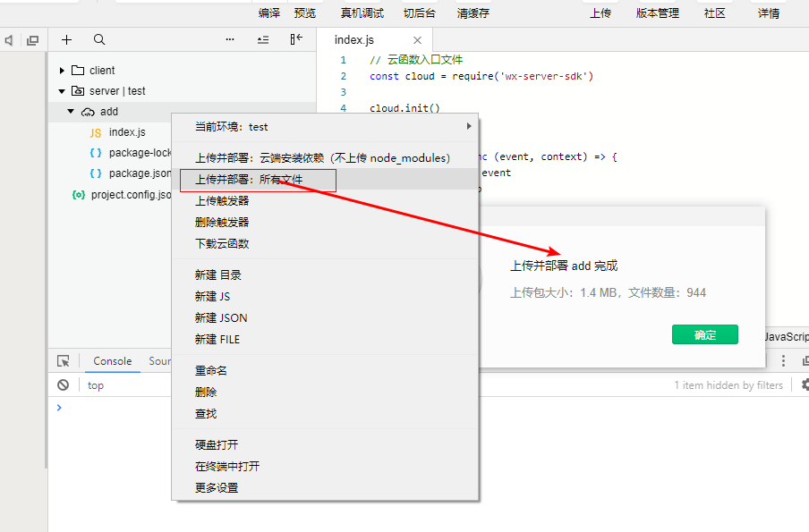Image resolution: width=809 pixels, height=532 pixels.
Task: Click 真机调试 in the top toolbar
Action: coord(362,13)
